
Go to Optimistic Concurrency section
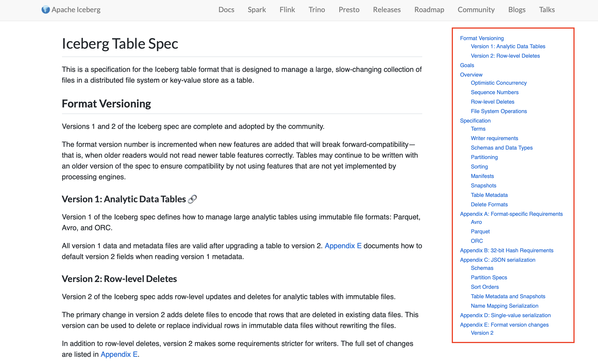(x=498, y=83)
